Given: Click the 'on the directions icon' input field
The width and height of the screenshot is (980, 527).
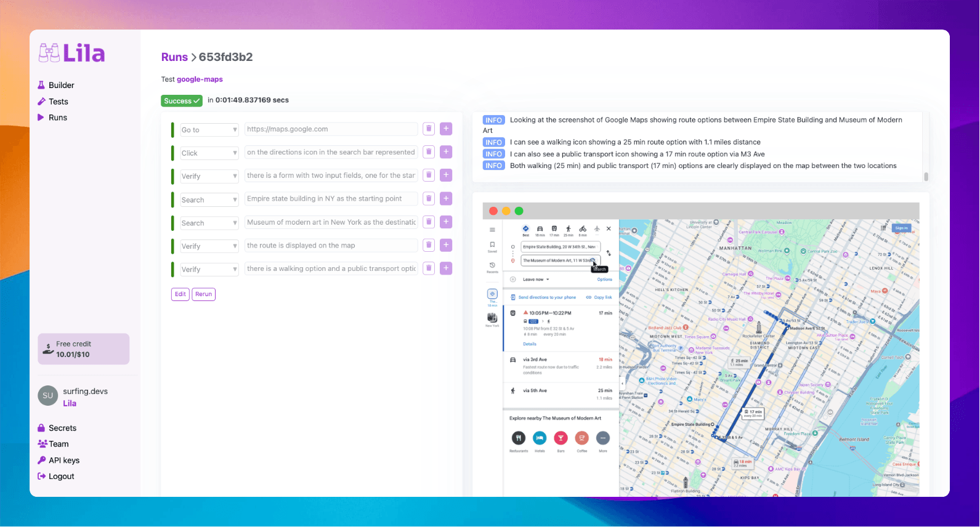Looking at the screenshot, I should pos(331,152).
